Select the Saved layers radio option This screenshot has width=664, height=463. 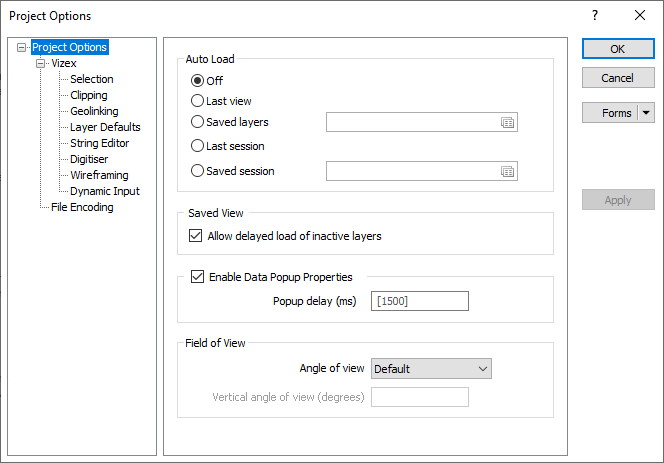197,122
